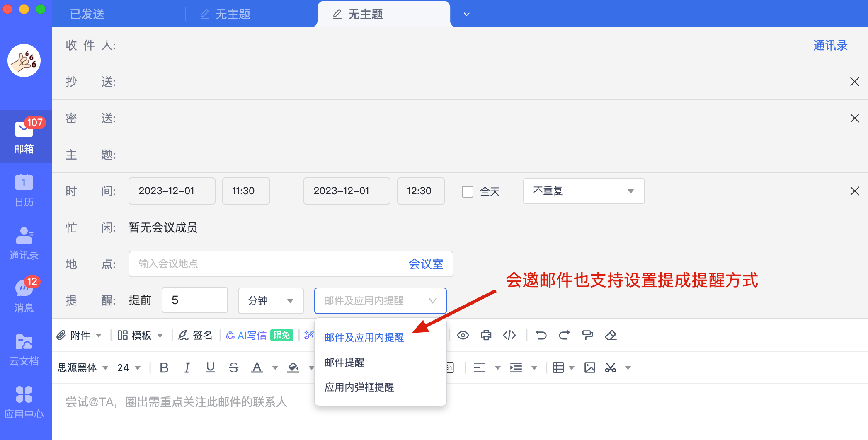Switch to the 已发送 tab

point(87,14)
